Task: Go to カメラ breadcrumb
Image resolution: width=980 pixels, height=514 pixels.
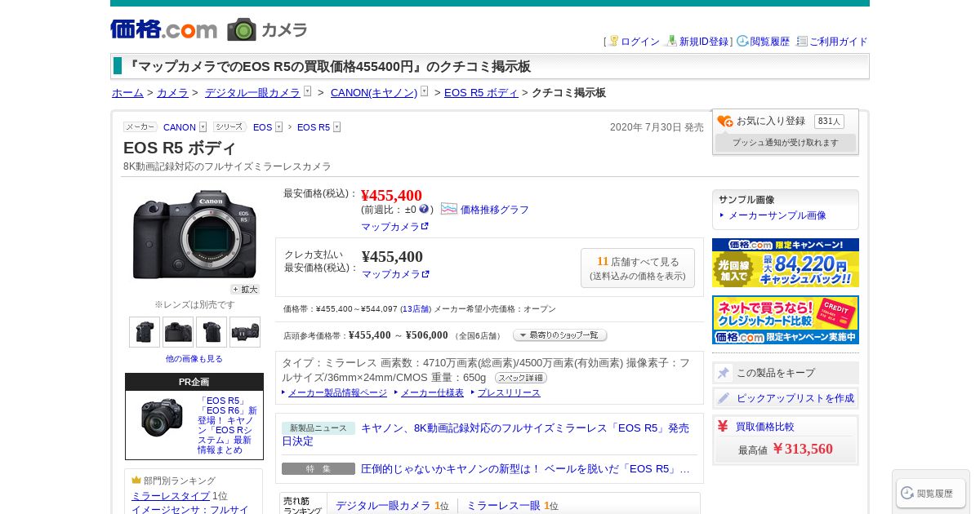Action: coord(172,93)
